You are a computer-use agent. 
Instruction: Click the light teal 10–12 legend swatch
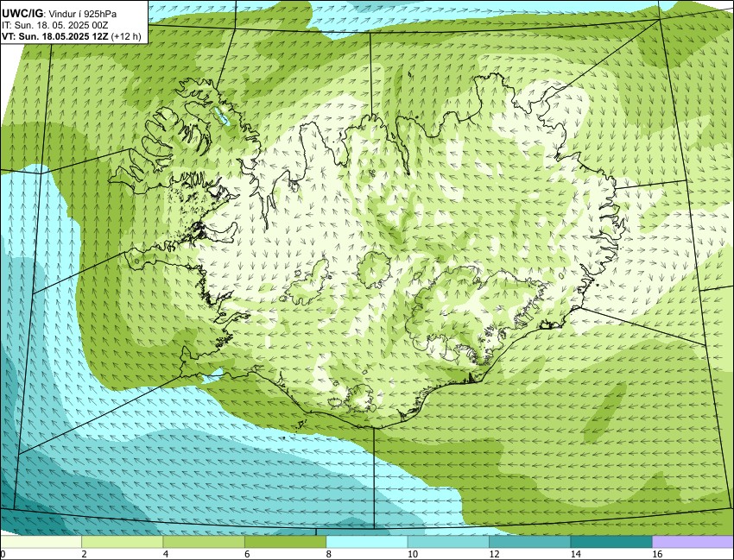(x=448, y=542)
